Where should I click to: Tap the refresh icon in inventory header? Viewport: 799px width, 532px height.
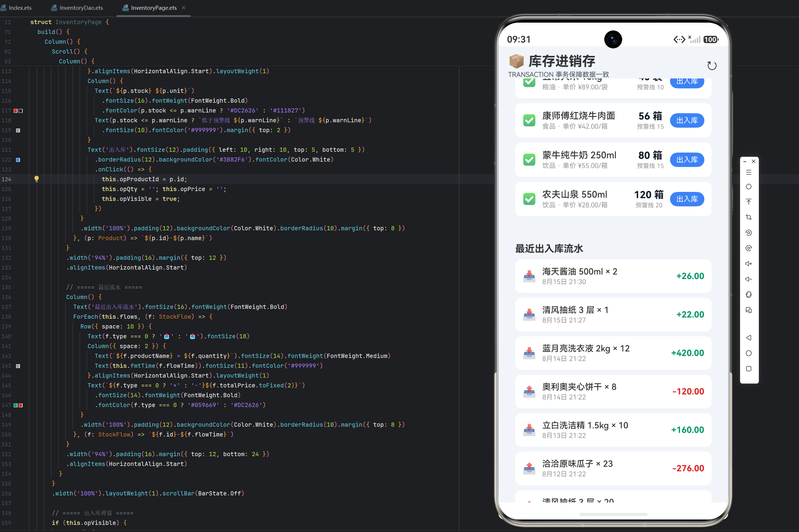[x=712, y=65]
